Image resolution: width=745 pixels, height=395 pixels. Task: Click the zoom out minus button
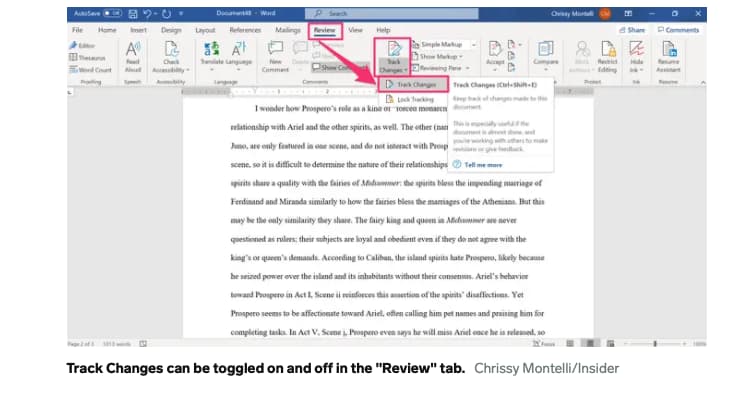coord(626,344)
